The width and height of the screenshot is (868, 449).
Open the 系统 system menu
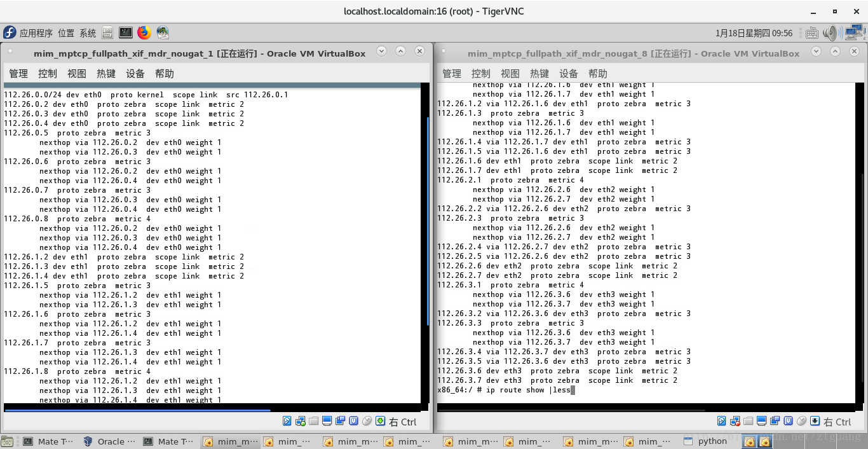tap(88, 33)
